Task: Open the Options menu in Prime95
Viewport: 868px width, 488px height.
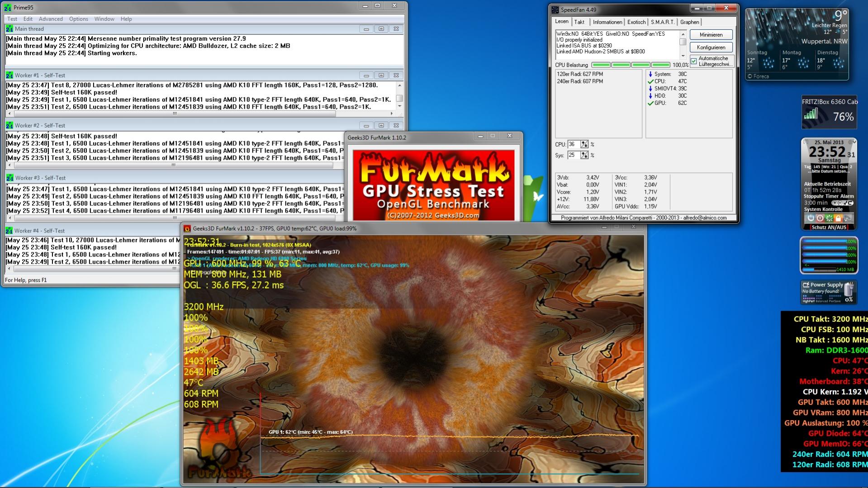Action: tap(79, 19)
